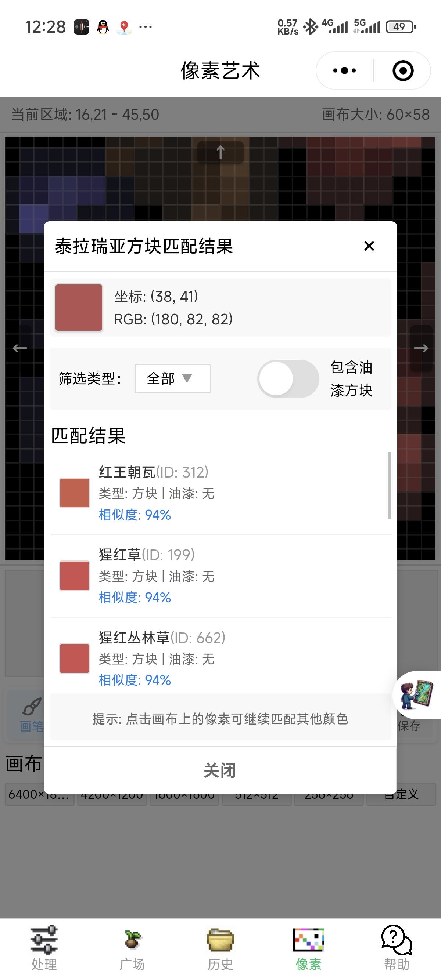The width and height of the screenshot is (441, 980).
Task: Click the 关闭 button
Action: click(x=220, y=770)
